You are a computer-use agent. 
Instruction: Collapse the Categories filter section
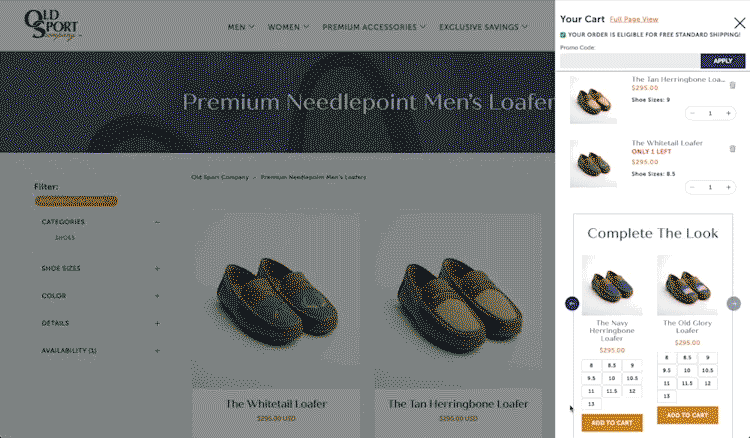point(157,222)
